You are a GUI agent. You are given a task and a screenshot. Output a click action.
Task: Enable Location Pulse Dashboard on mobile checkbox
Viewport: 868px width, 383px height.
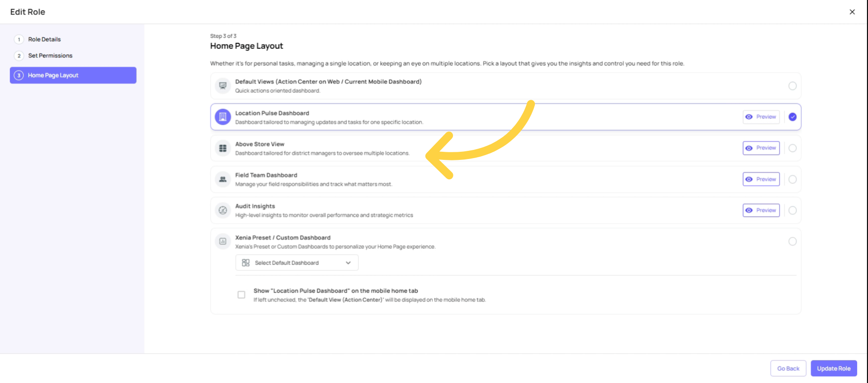click(241, 295)
